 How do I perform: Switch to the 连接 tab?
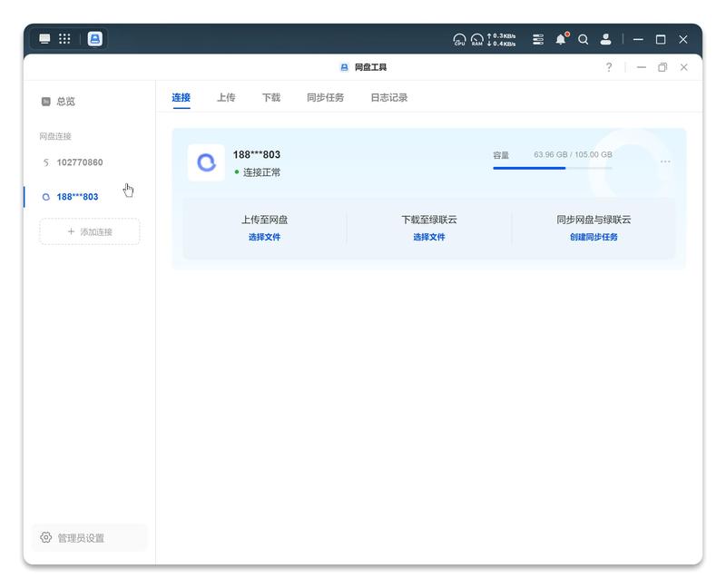pyautogui.click(x=181, y=97)
